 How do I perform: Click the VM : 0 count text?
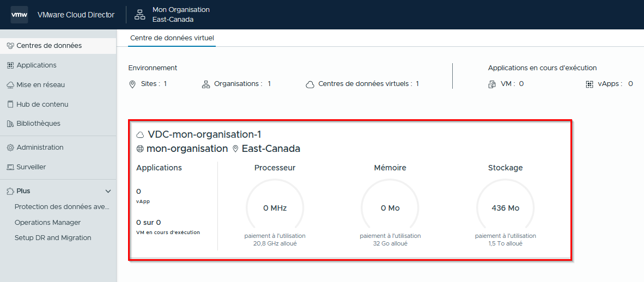click(512, 84)
